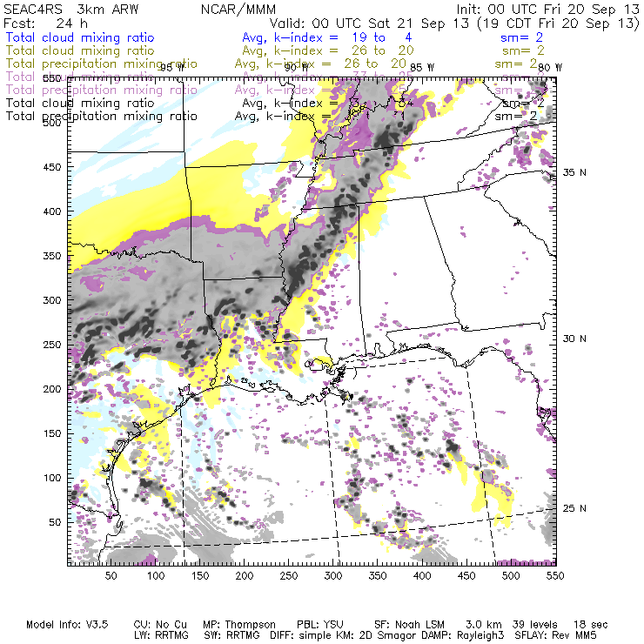Click the "3.0 km" resolution text

point(484,625)
